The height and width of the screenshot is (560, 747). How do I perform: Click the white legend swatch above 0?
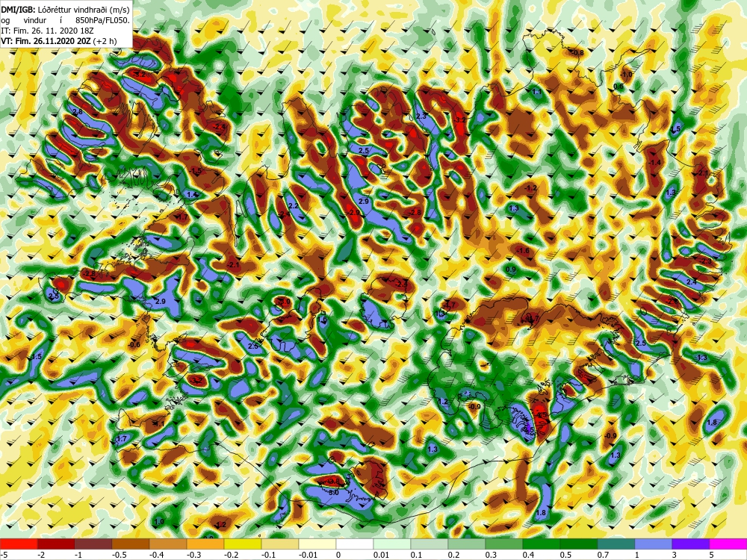(x=355, y=544)
